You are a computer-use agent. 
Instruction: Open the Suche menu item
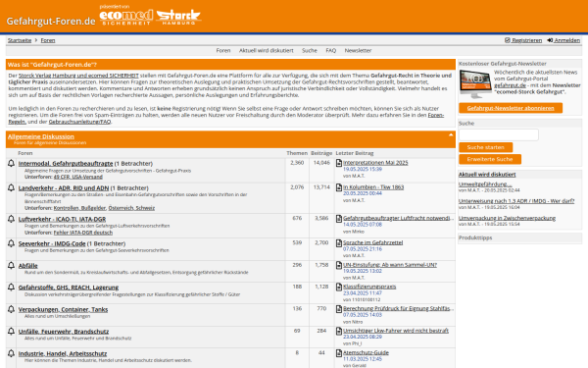click(x=310, y=50)
